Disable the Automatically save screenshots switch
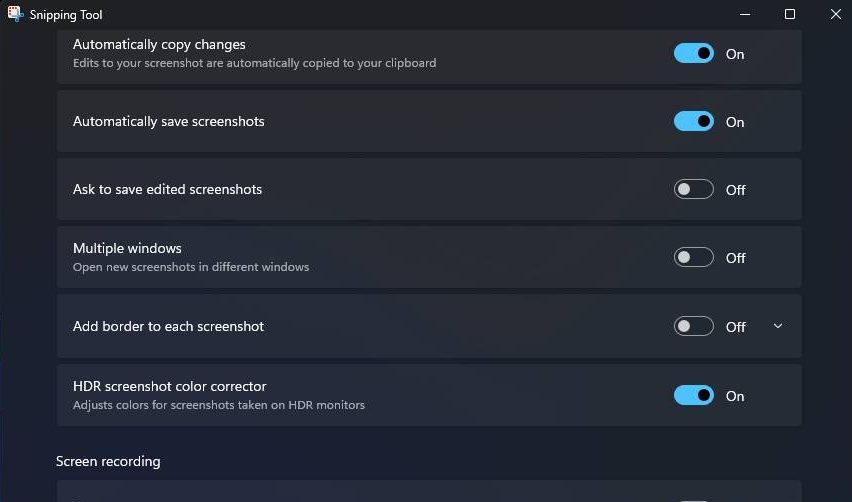852x502 pixels. (694, 122)
